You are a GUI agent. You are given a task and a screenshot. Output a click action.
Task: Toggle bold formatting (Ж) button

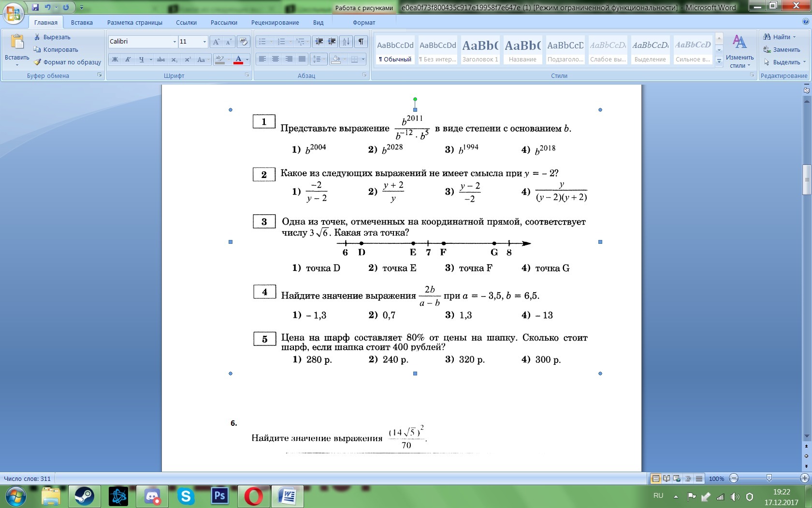(115, 60)
